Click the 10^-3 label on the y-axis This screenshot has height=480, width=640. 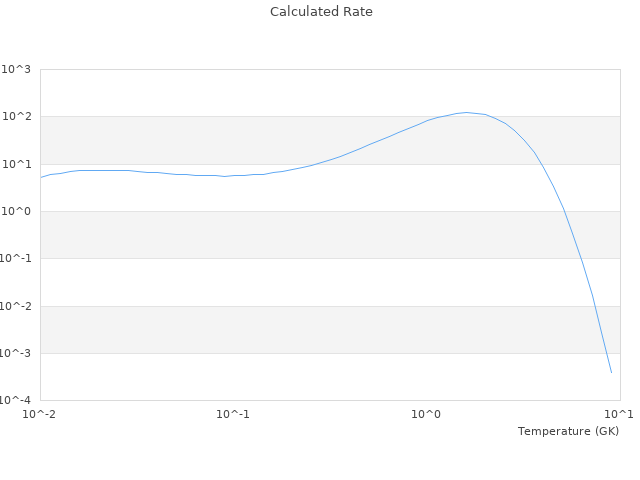(15, 354)
